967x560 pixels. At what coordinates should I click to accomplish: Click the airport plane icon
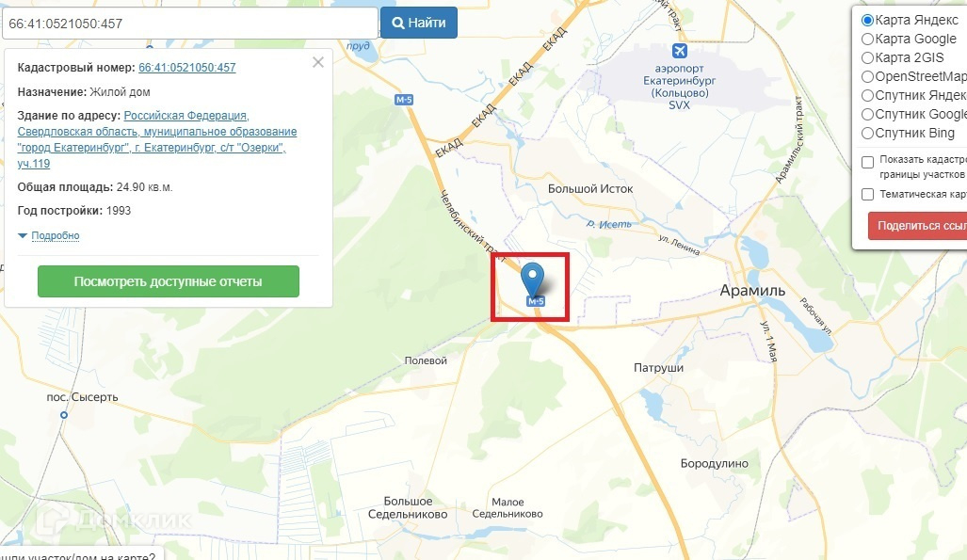[x=680, y=51]
